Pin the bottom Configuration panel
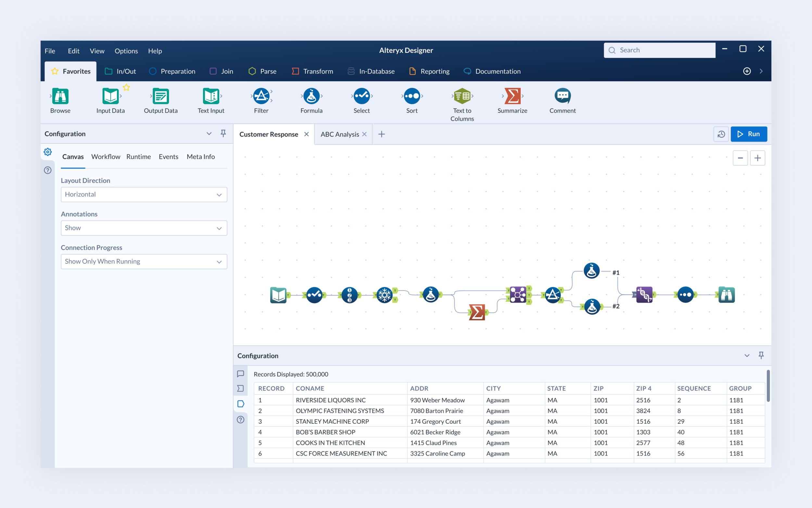 (x=761, y=356)
